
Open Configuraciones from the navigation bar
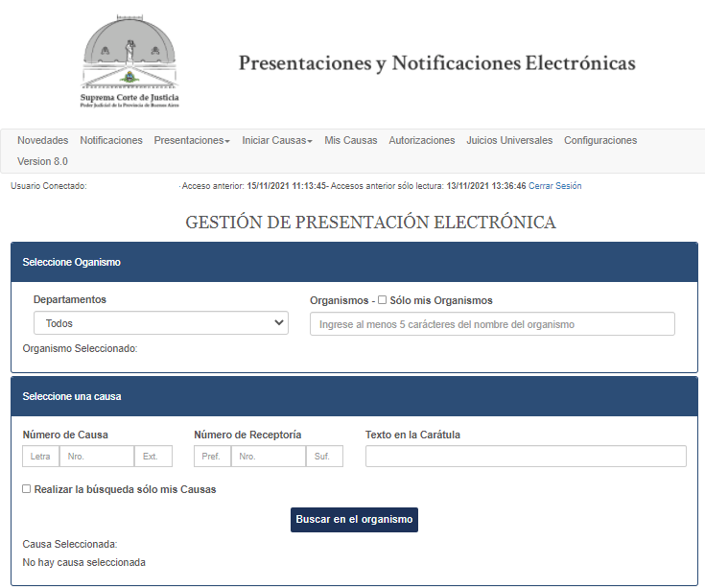coord(600,140)
